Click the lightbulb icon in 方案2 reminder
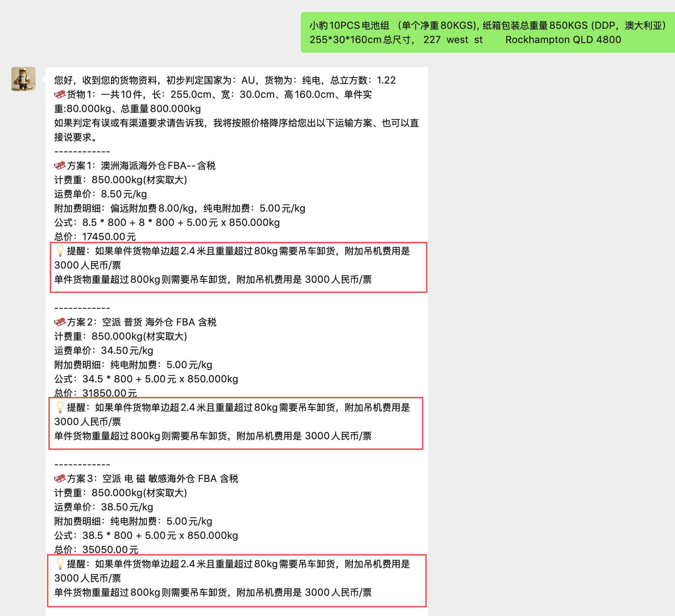This screenshot has width=675, height=616. [60, 407]
